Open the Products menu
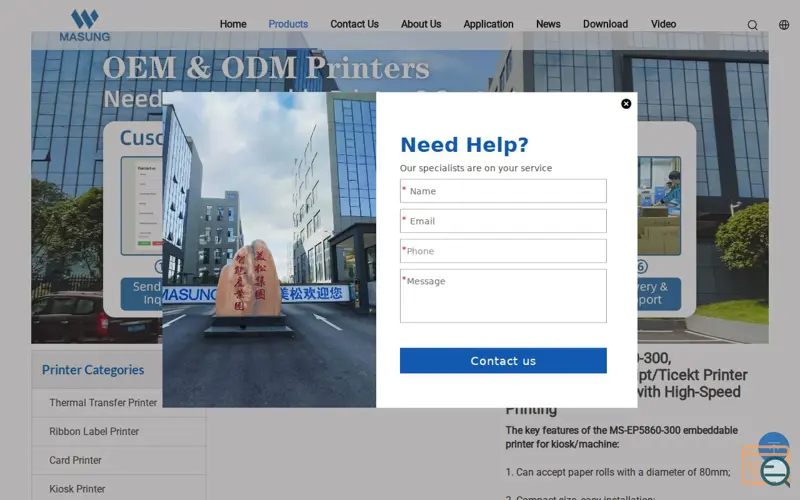 (x=288, y=24)
